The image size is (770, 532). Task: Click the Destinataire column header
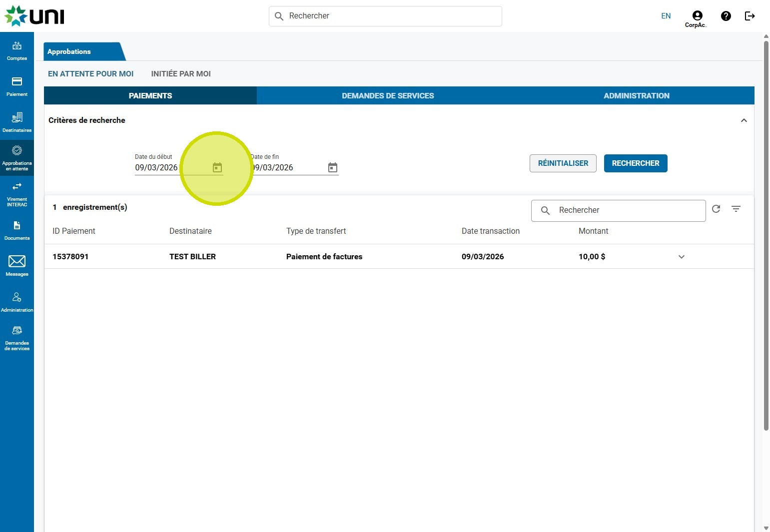coord(190,231)
